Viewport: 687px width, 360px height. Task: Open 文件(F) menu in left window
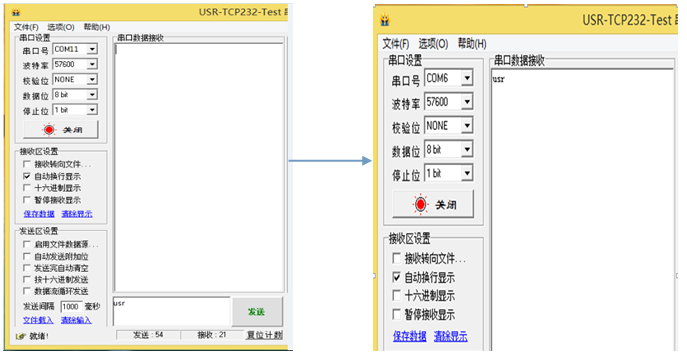26,27
